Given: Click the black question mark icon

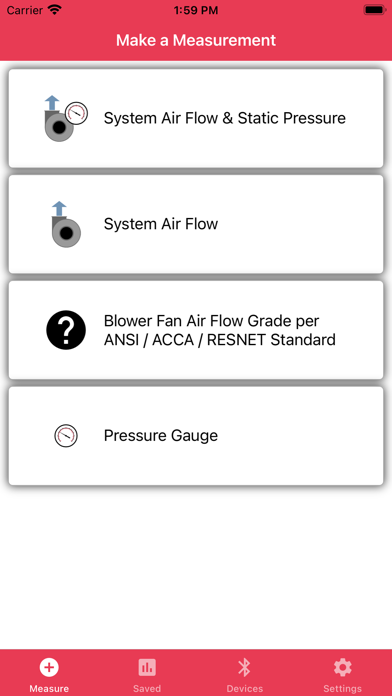Looking at the screenshot, I should [66, 330].
